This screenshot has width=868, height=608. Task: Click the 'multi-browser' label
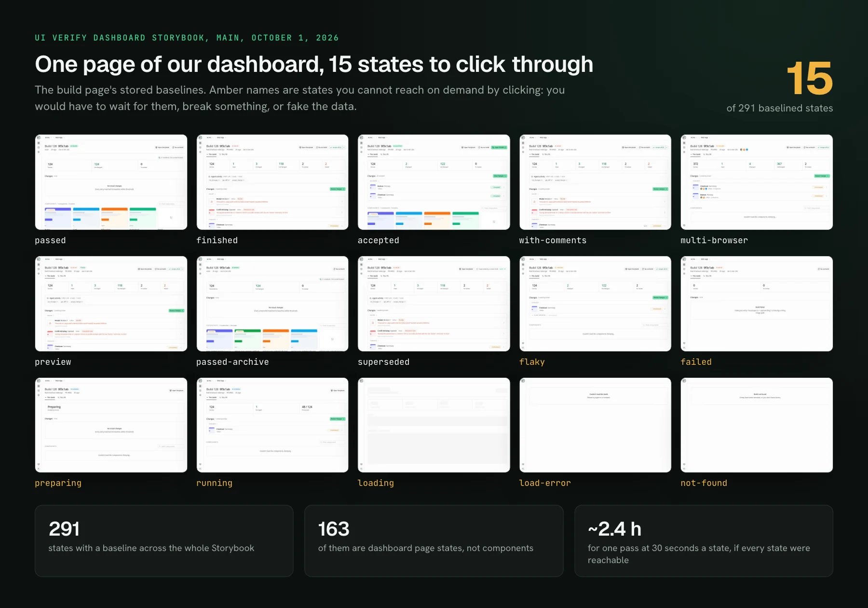pos(714,240)
